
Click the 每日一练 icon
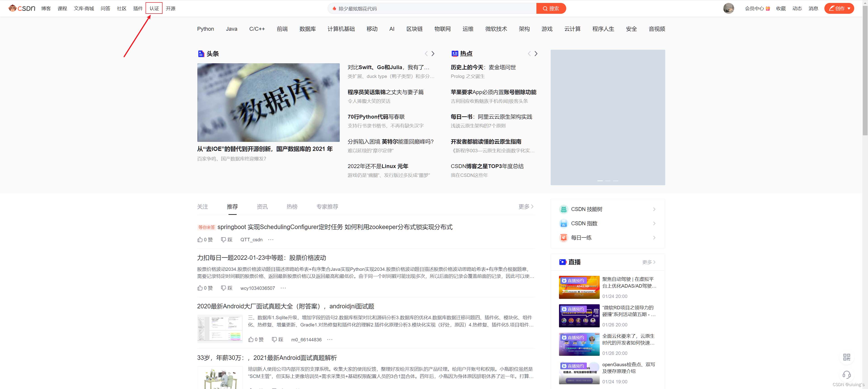click(x=563, y=238)
